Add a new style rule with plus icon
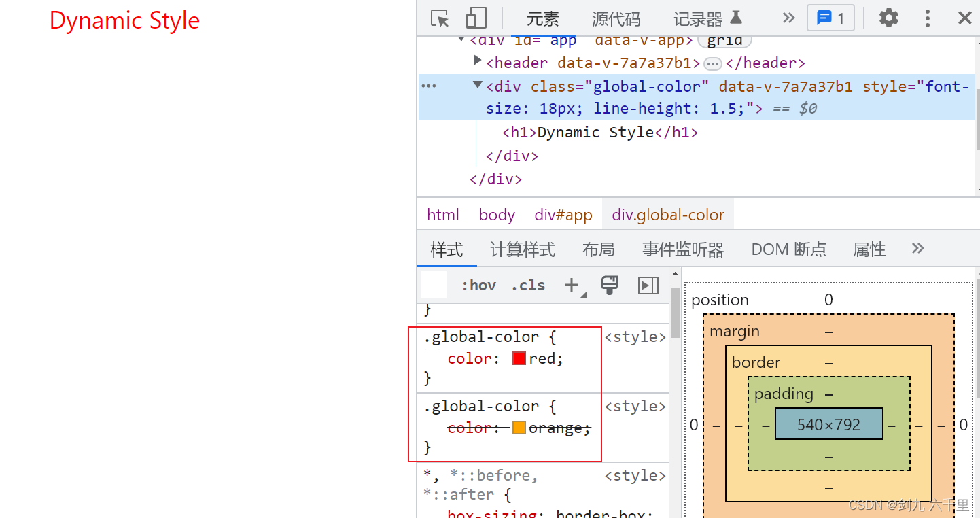Viewport: 980px width, 518px height. tap(572, 286)
